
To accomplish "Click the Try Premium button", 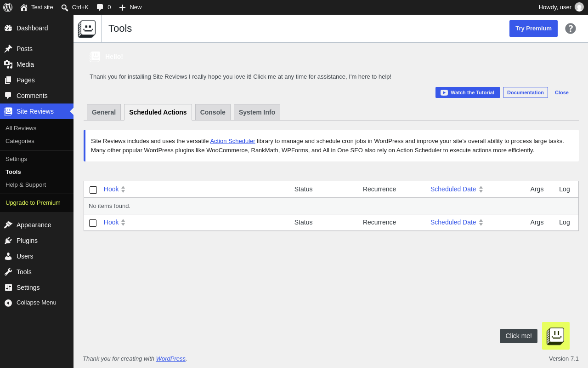I will point(533,29).
